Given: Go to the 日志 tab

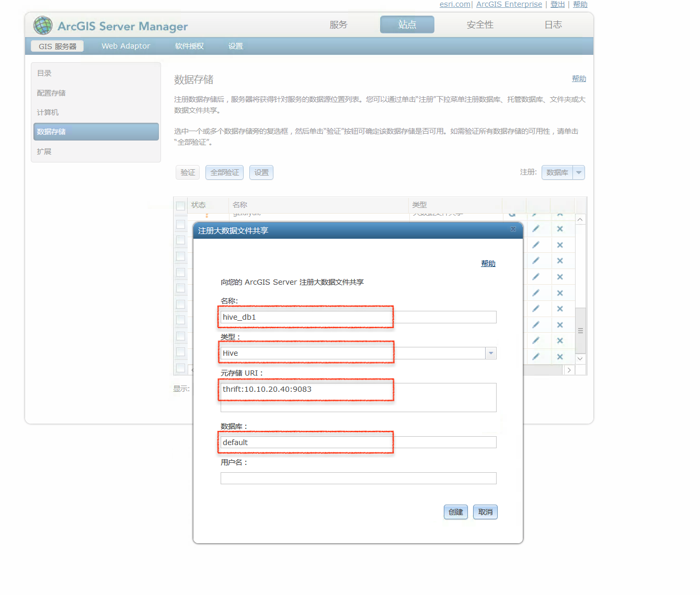Looking at the screenshot, I should tap(553, 25).
